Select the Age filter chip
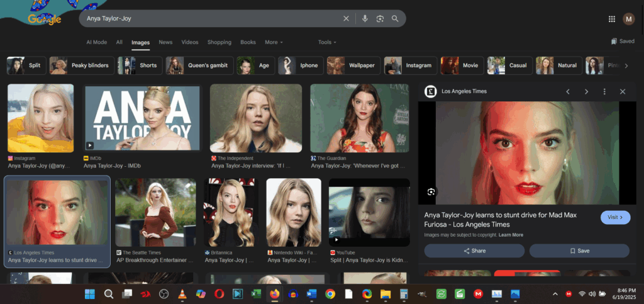 point(256,65)
